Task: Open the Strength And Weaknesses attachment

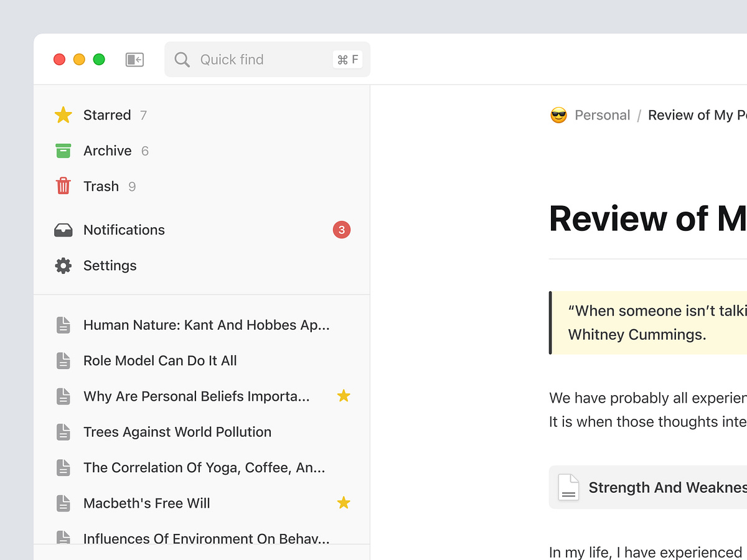Action: point(666,487)
